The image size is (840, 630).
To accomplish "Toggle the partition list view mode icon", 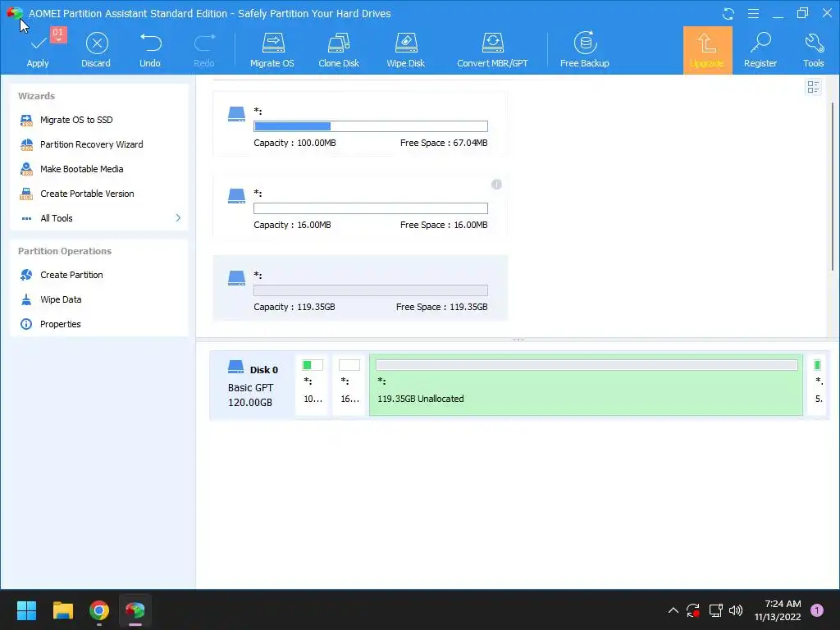I will click(813, 87).
